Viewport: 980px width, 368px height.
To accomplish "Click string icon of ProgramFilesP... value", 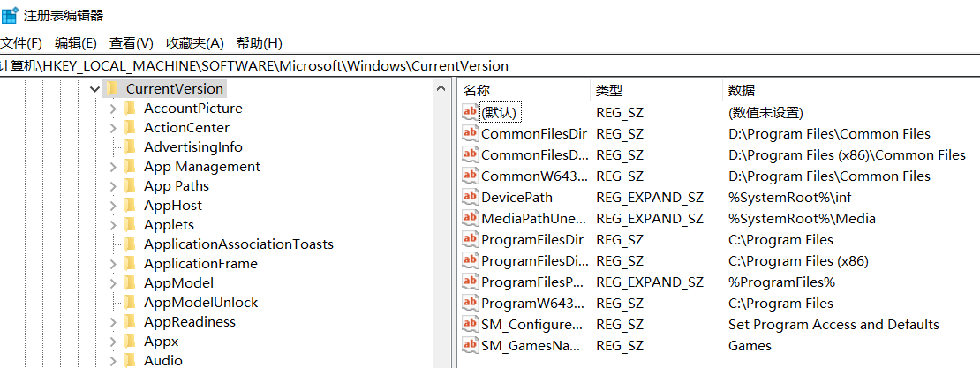I will pos(470,282).
